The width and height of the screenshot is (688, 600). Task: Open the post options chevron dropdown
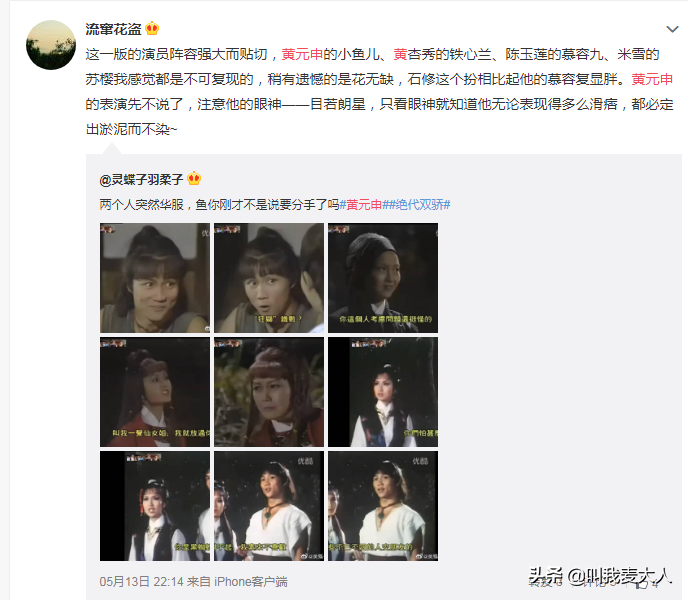tap(672, 29)
